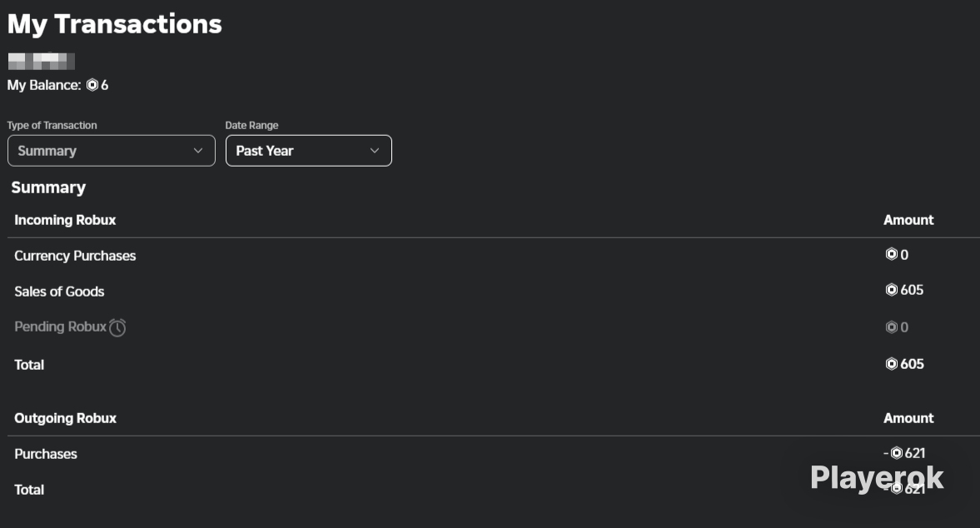Click greyed Robux icon in Pending Robux row

[892, 326]
